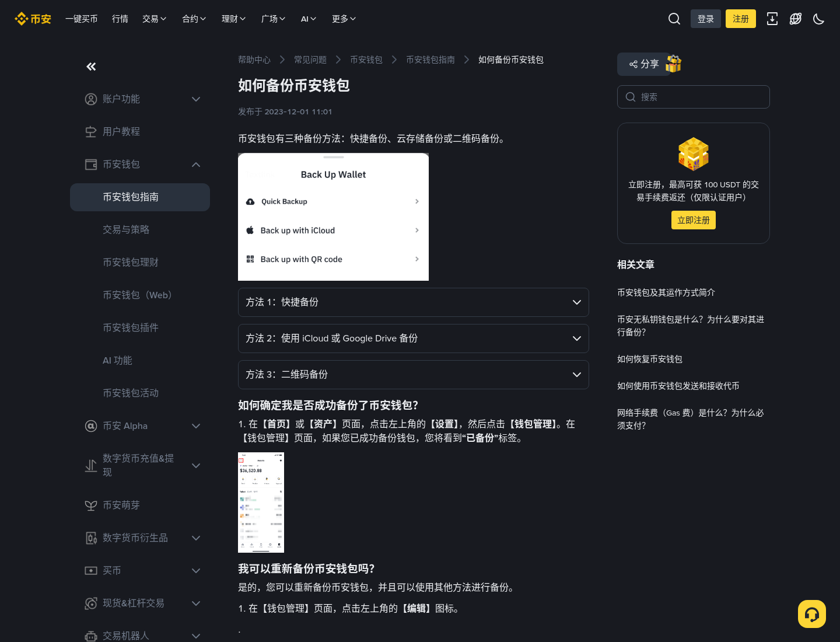
Task: Open related article 币安无私钥钱包是什么
Action: pos(691,326)
